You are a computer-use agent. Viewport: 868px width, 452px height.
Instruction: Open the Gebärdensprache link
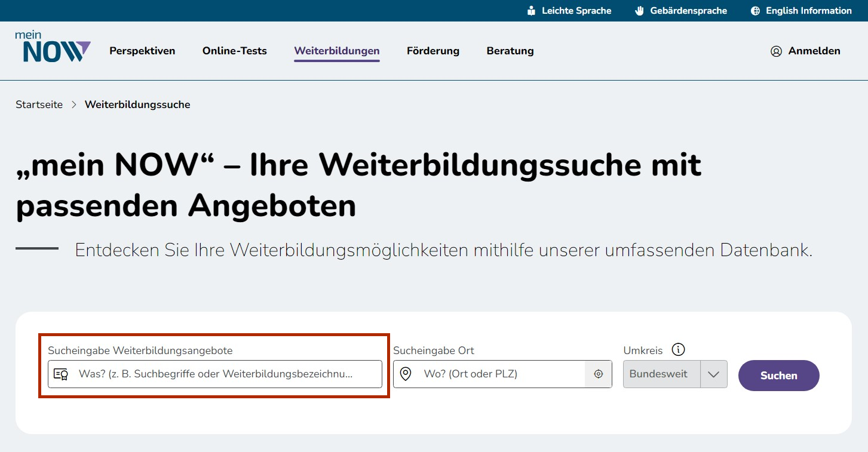click(681, 11)
